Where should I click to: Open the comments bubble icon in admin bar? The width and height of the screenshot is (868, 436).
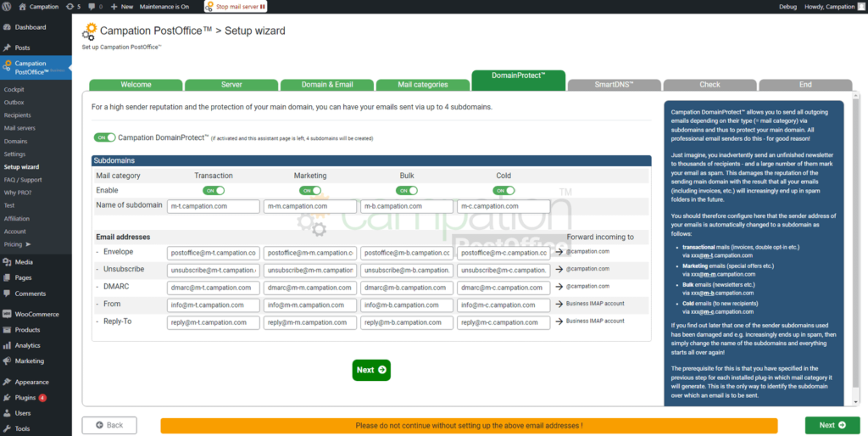click(x=92, y=7)
